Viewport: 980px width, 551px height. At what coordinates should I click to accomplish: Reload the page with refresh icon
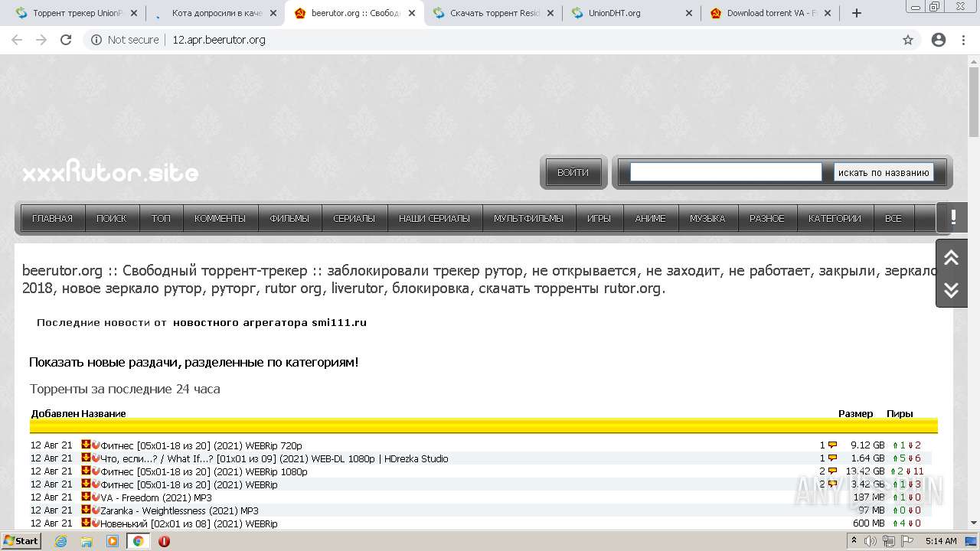[66, 40]
